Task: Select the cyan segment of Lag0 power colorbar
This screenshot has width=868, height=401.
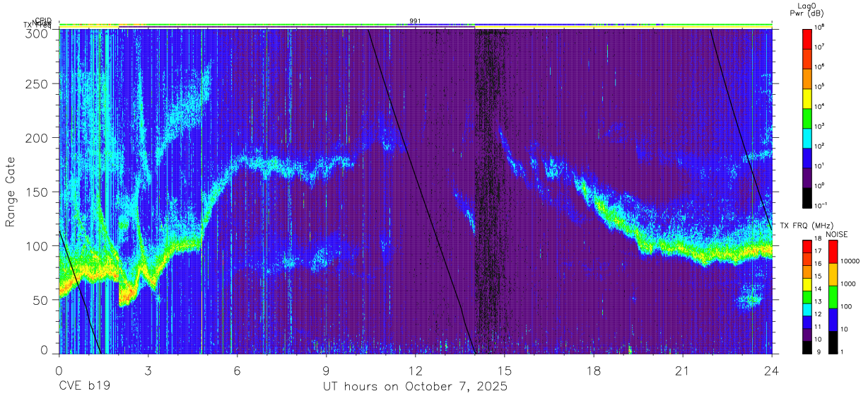Action: pos(807,137)
